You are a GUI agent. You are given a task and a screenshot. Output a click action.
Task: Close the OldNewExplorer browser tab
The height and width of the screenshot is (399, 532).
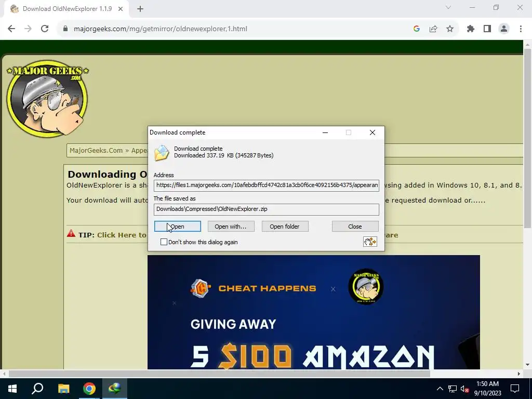pos(121,9)
